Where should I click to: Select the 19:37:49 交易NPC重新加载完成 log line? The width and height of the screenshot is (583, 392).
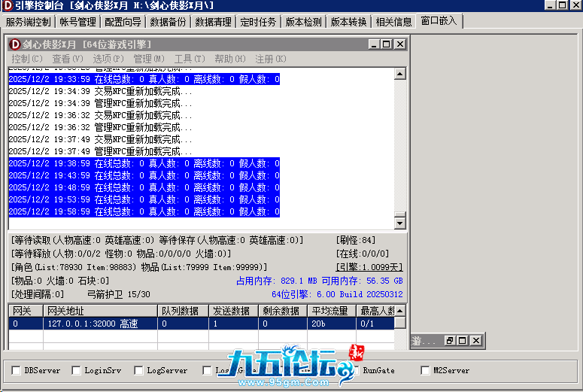[x=100, y=139]
